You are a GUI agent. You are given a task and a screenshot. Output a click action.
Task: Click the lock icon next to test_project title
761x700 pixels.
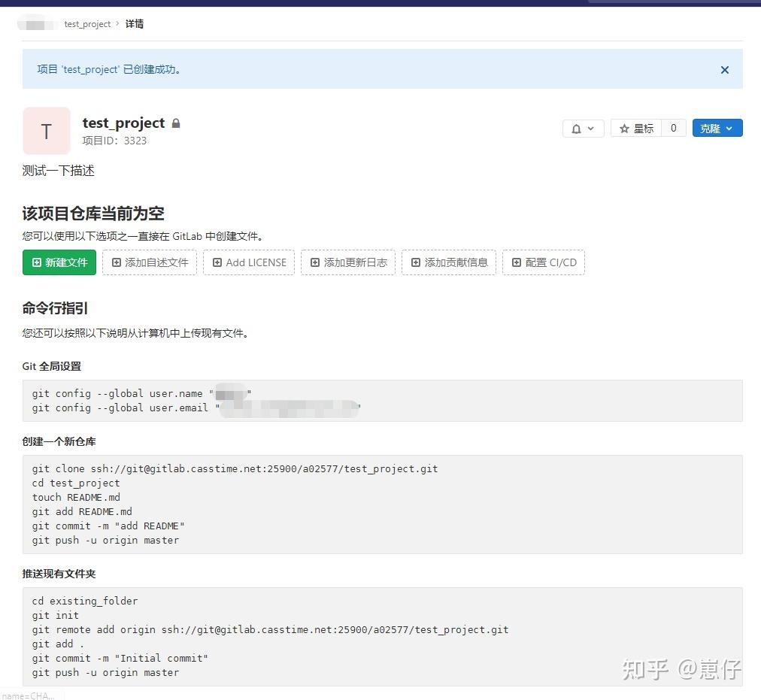[176, 123]
